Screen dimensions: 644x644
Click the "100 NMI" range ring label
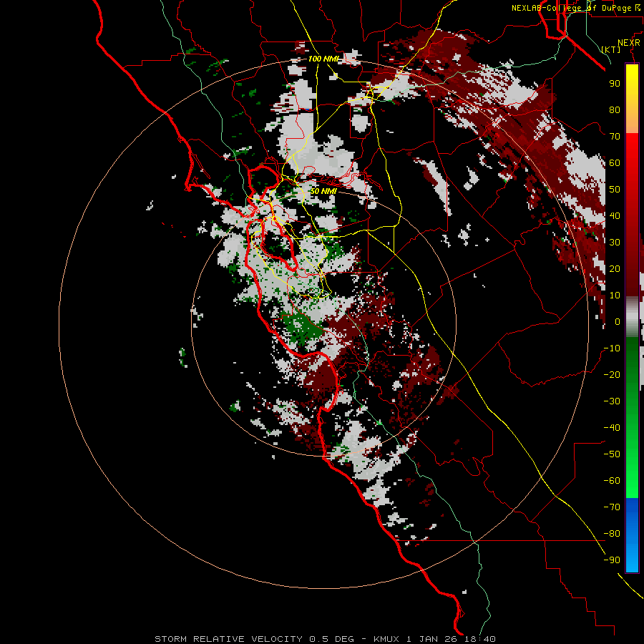point(323,59)
